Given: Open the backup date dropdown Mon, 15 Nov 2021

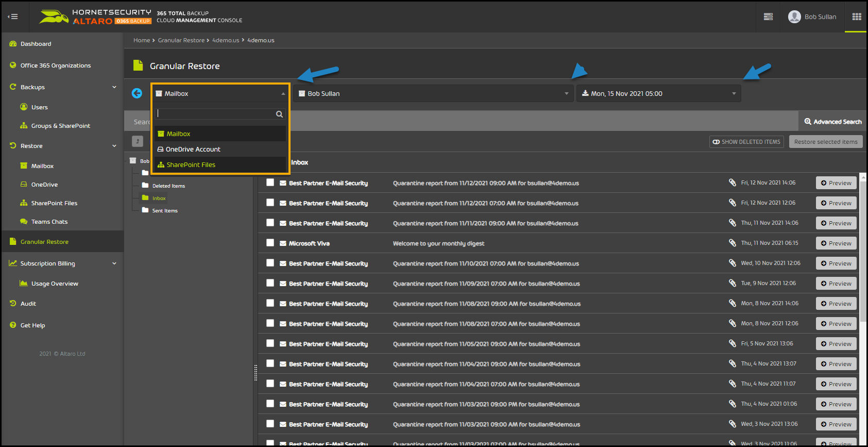Looking at the screenshot, I should pyautogui.click(x=658, y=93).
